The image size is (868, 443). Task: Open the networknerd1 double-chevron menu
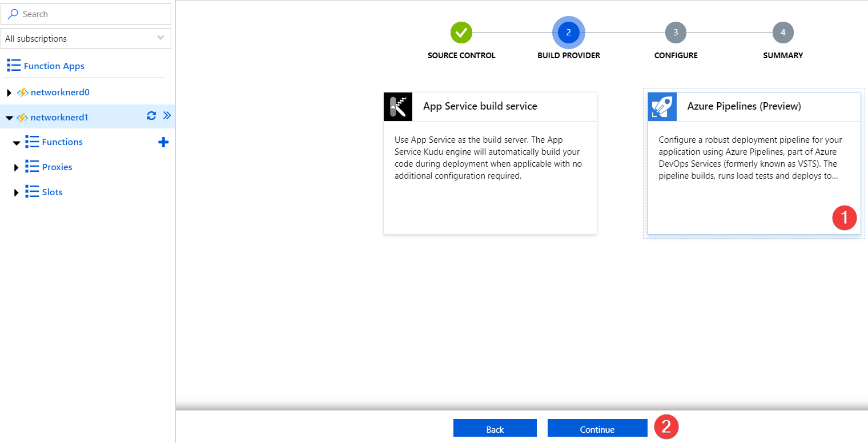click(x=167, y=115)
